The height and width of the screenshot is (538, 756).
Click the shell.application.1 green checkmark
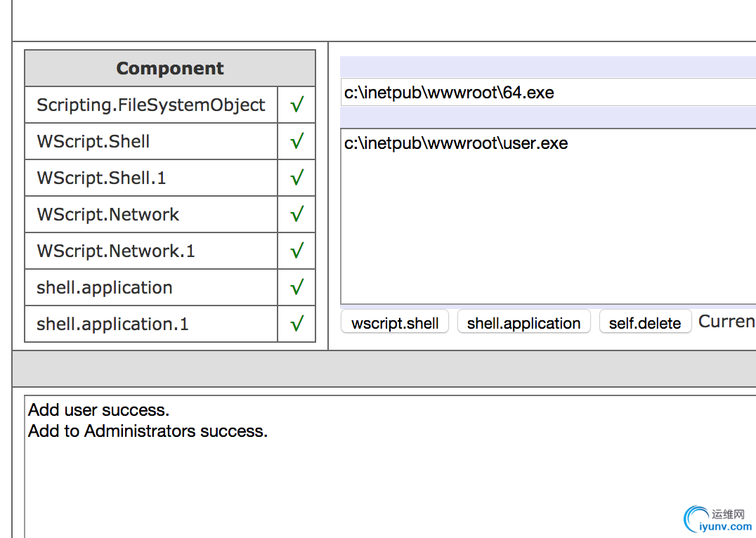click(296, 324)
